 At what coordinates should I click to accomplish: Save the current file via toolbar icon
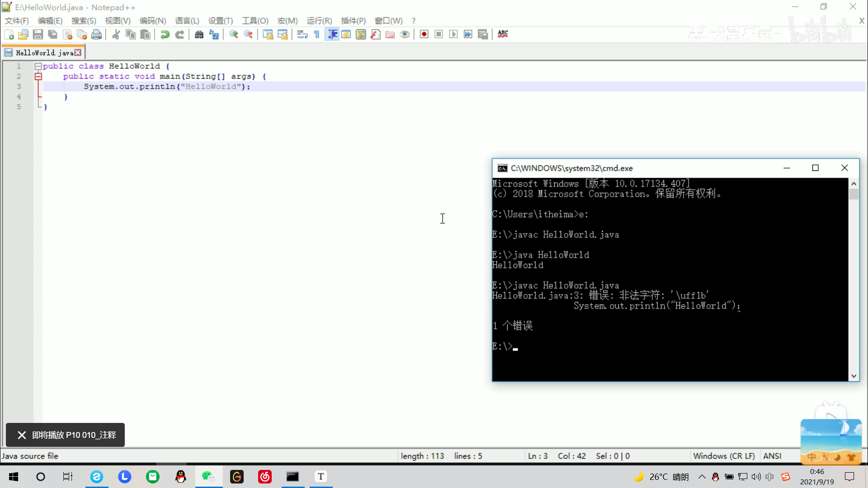pos(38,34)
